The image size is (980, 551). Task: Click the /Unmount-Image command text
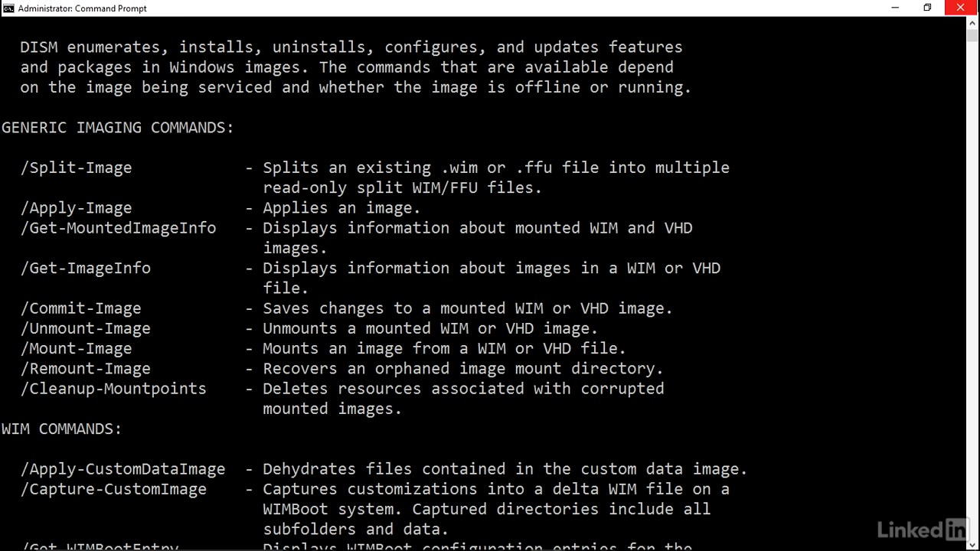(85, 328)
